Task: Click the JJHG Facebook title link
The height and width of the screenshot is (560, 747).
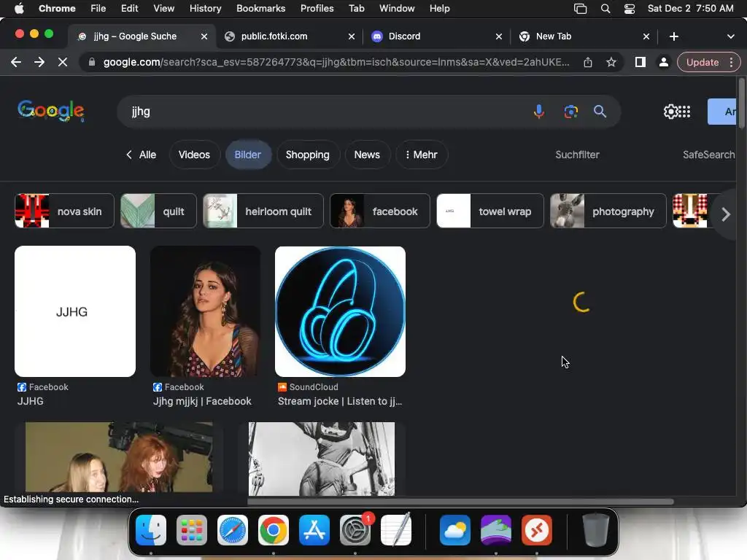Action: (x=31, y=401)
